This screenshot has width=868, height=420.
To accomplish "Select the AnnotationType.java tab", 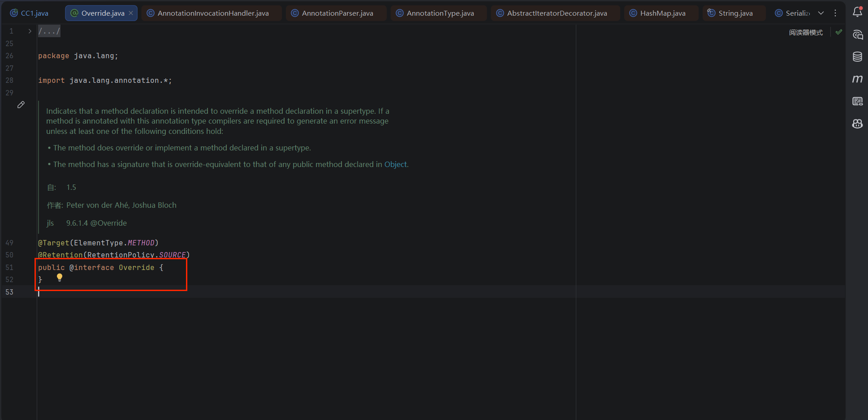I will (x=439, y=13).
